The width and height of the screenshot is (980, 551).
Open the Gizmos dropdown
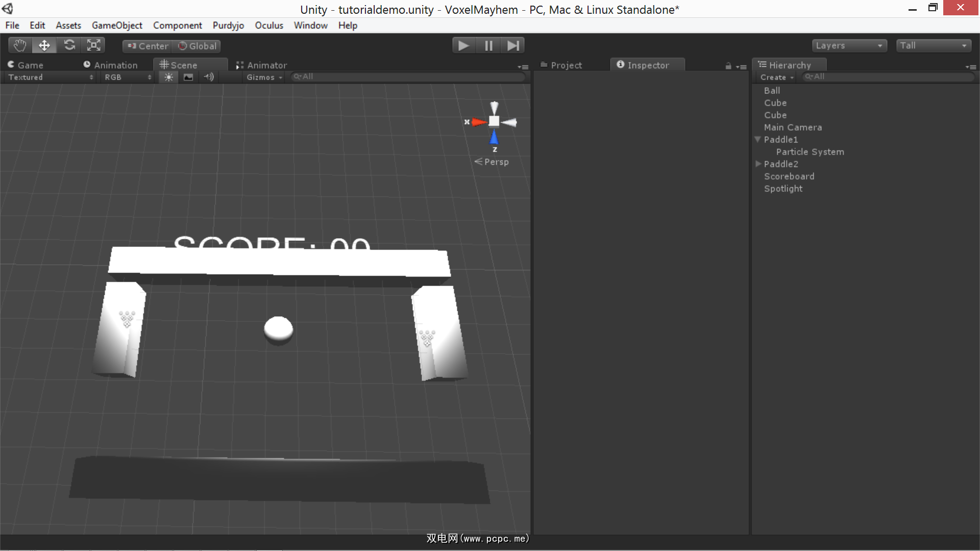[x=264, y=77]
